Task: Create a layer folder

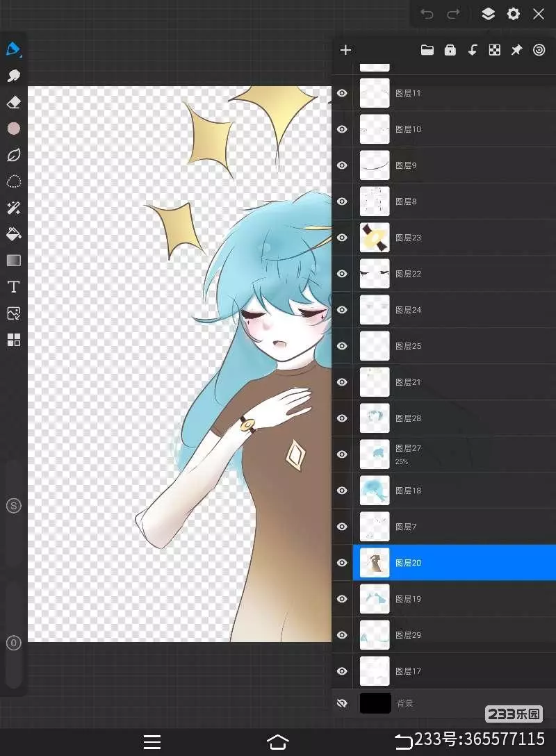Action: click(427, 49)
